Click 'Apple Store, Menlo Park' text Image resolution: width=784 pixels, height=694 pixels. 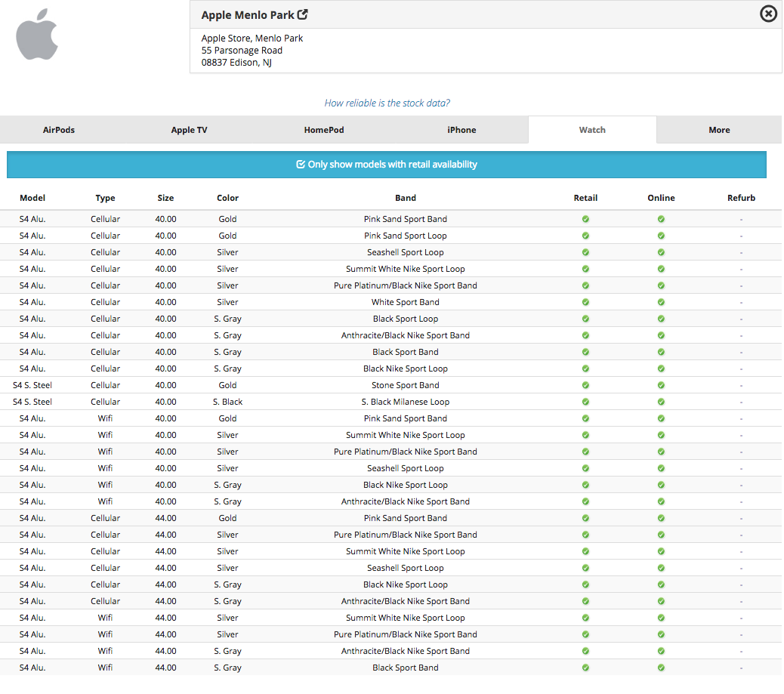(252, 39)
